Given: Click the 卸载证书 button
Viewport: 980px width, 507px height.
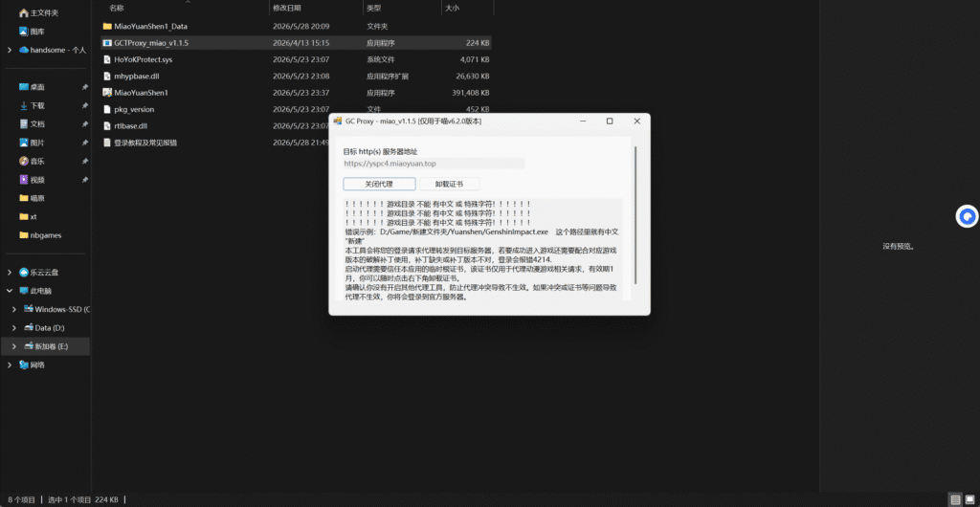Looking at the screenshot, I should click(x=450, y=185).
